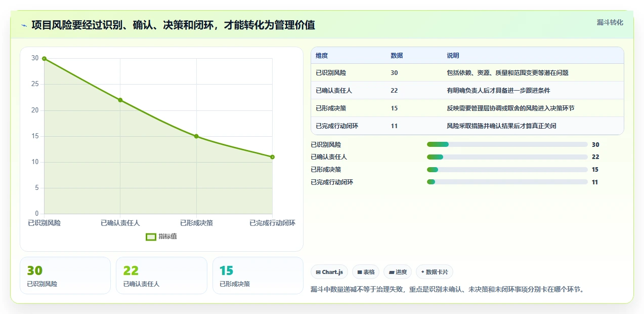Click the 已形成决策 progress bar

click(x=507, y=170)
